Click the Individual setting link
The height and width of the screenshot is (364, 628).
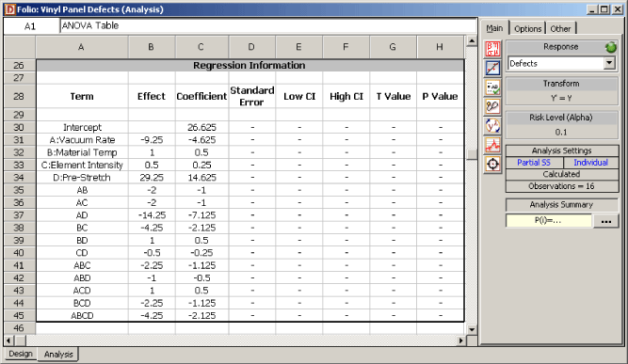(590, 163)
